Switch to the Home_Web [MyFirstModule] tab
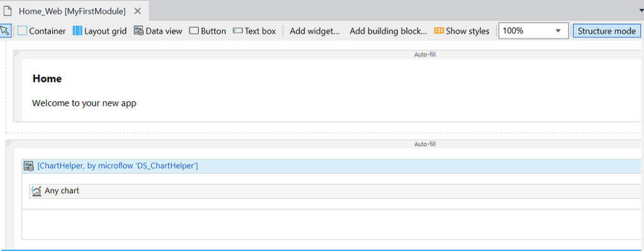Image resolution: width=644 pixels, height=251 pixels. coord(72,11)
